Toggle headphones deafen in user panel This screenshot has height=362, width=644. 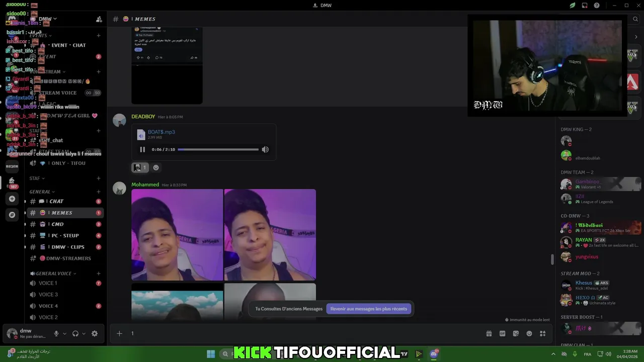[x=75, y=333]
